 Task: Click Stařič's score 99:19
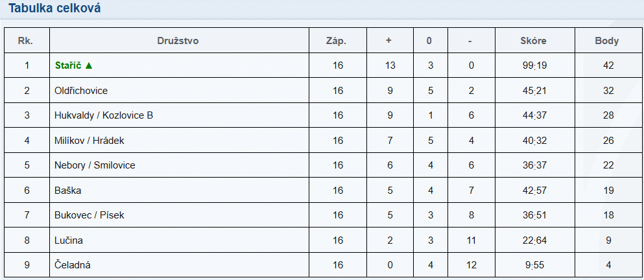pos(534,65)
